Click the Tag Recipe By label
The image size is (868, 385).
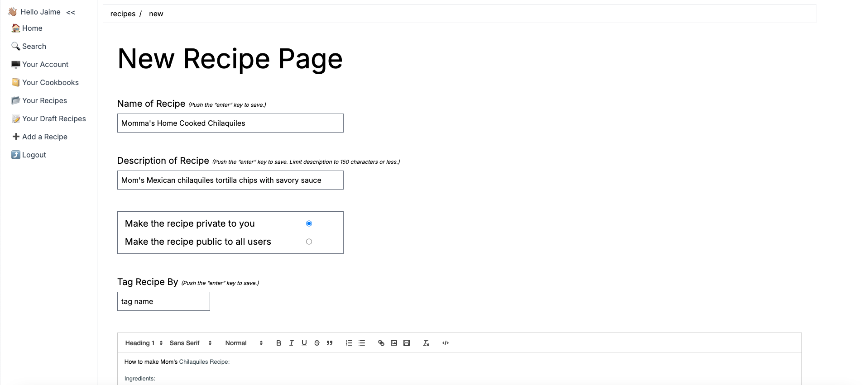pos(148,282)
